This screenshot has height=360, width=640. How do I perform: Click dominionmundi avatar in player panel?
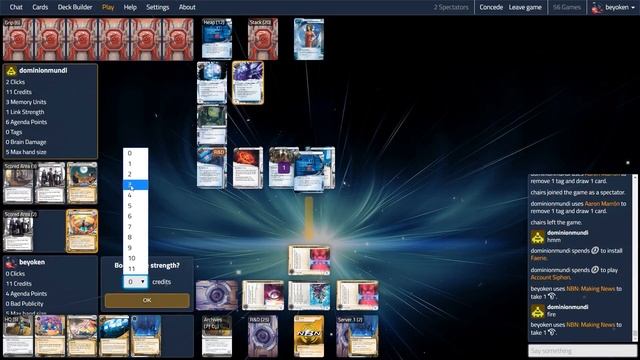(x=11, y=71)
